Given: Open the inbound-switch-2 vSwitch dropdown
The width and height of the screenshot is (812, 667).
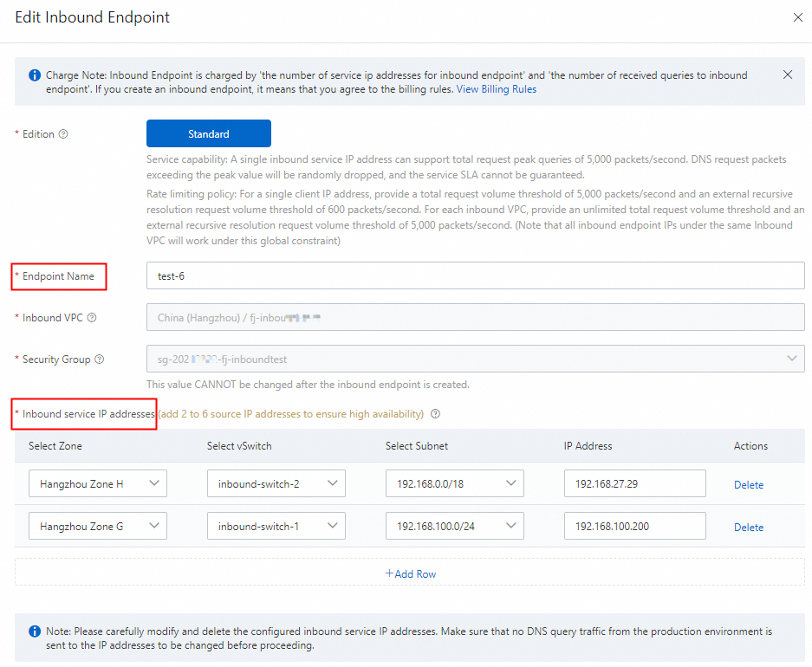Looking at the screenshot, I should tap(276, 483).
